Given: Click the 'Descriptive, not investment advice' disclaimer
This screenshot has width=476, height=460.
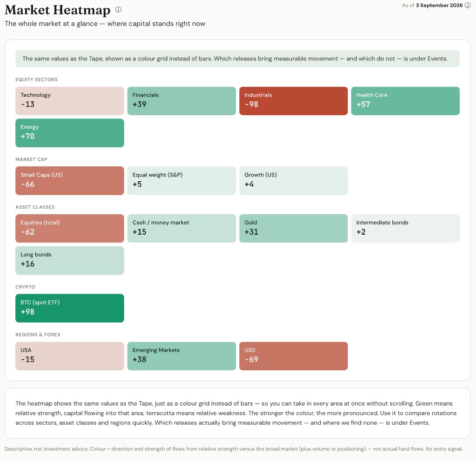Looking at the screenshot, I should pyautogui.click(x=233, y=449).
